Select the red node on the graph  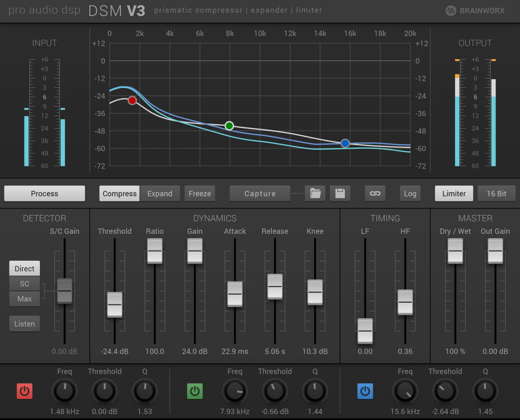tap(132, 100)
